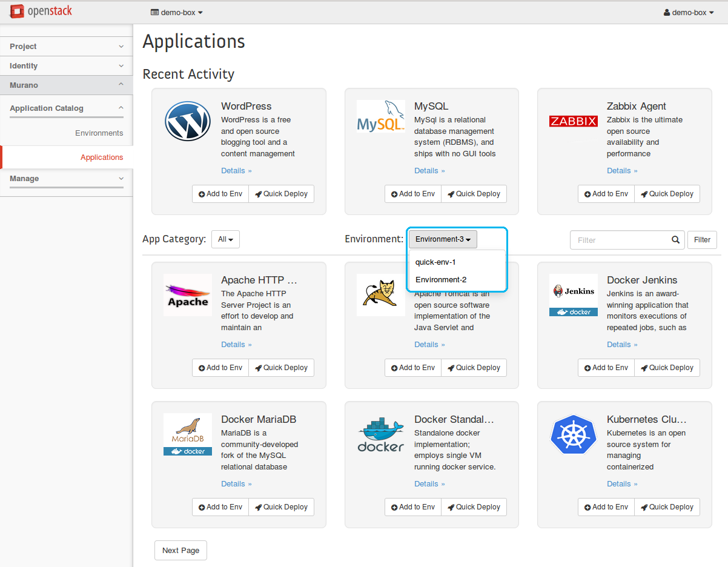Click the Docker whale logo
728x567 pixels.
380,434
